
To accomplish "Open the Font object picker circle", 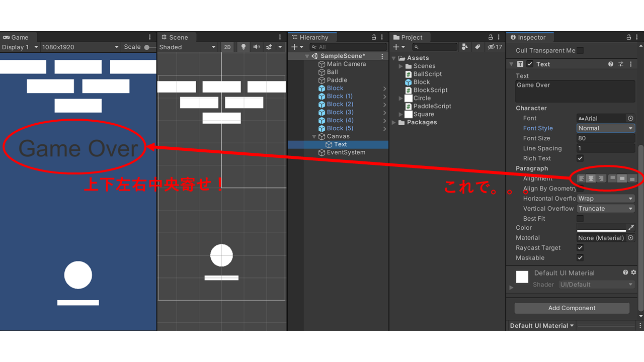I will [630, 118].
